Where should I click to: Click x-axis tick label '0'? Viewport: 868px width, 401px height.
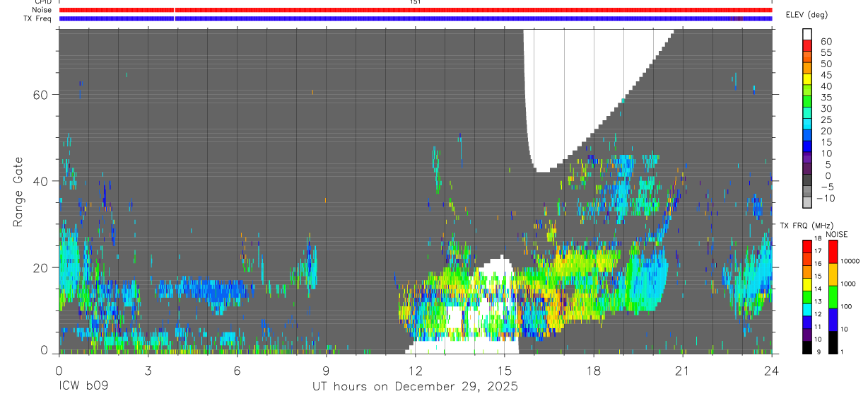point(59,371)
